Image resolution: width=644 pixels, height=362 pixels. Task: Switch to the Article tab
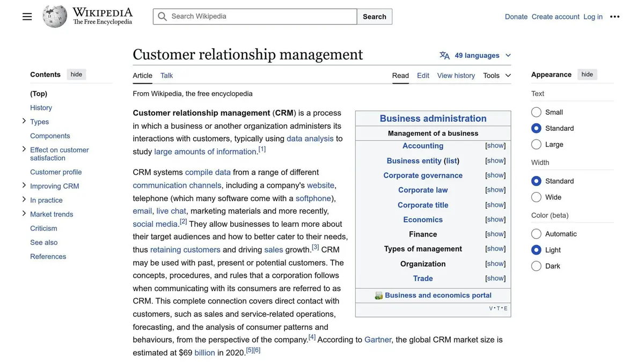click(x=143, y=76)
